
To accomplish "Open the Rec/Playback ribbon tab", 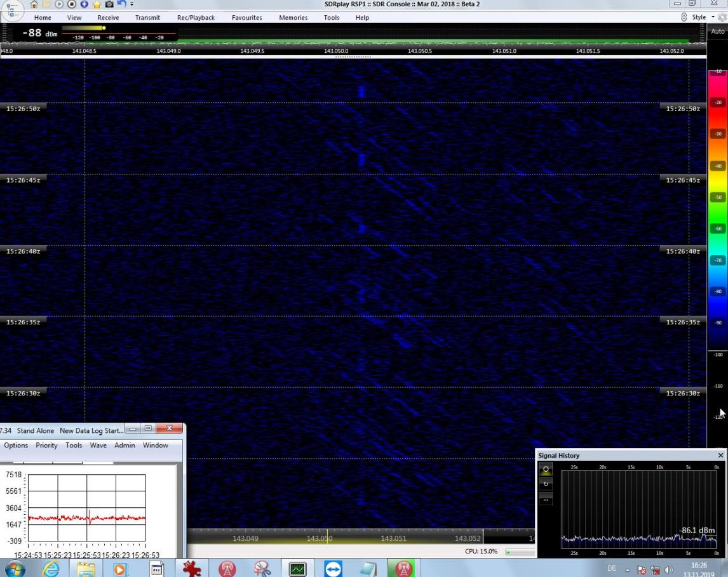I will (196, 18).
